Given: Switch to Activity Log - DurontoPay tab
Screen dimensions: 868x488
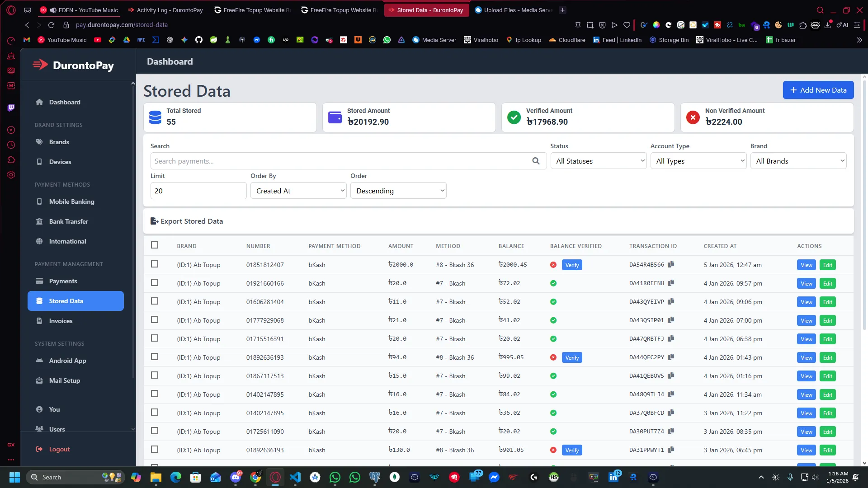Looking at the screenshot, I should tap(165, 10).
